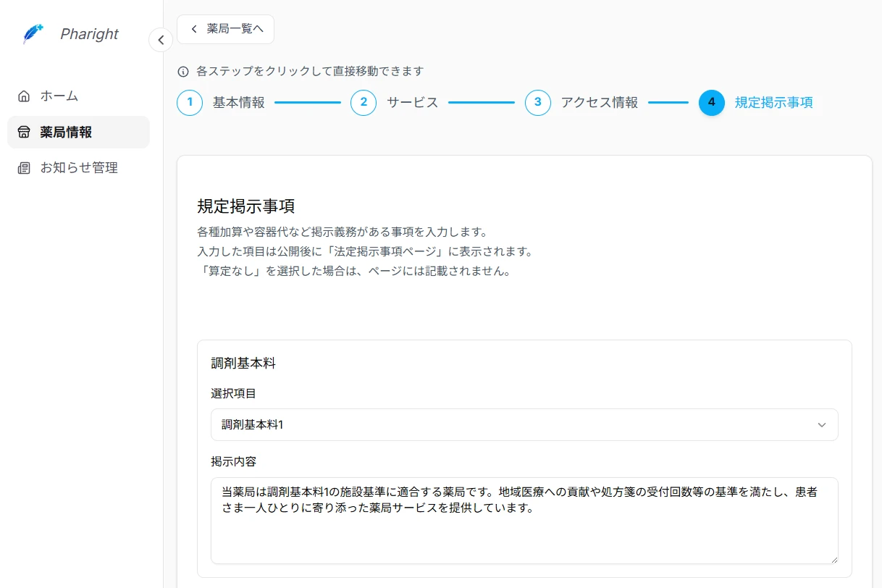Jump to the 基本情報 step label
The width and height of the screenshot is (882, 588).
tap(238, 103)
